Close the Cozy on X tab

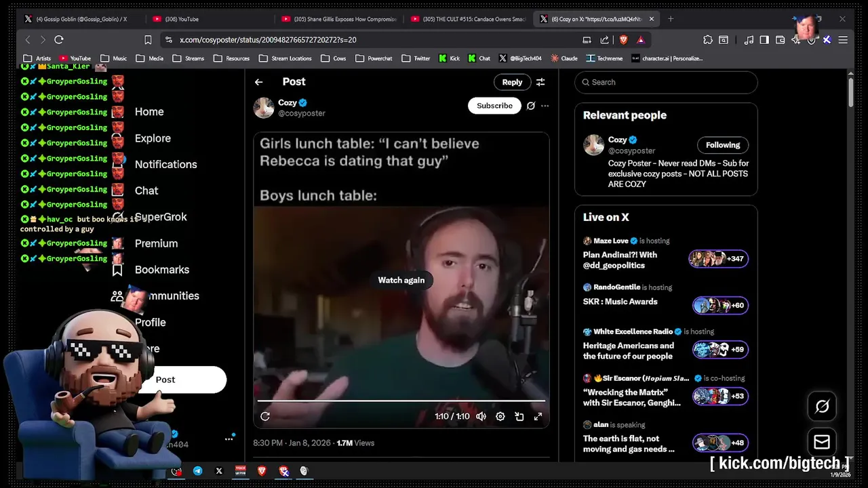(652, 19)
